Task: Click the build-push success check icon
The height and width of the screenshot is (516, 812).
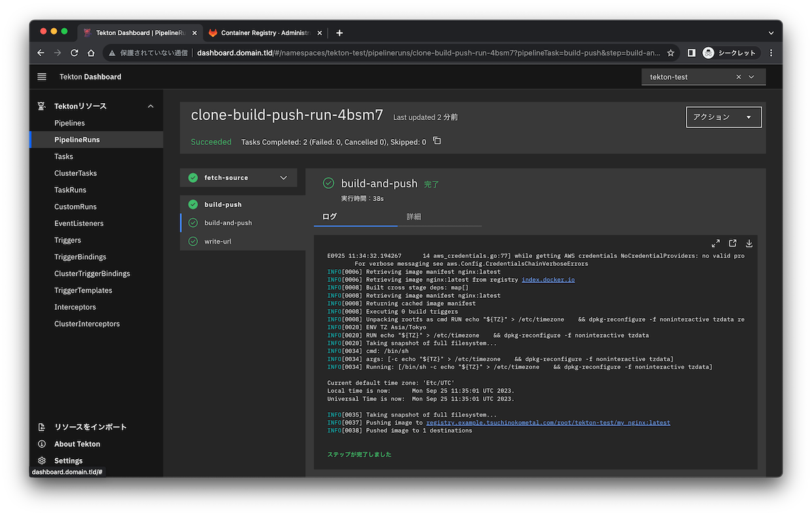Action: (x=193, y=204)
